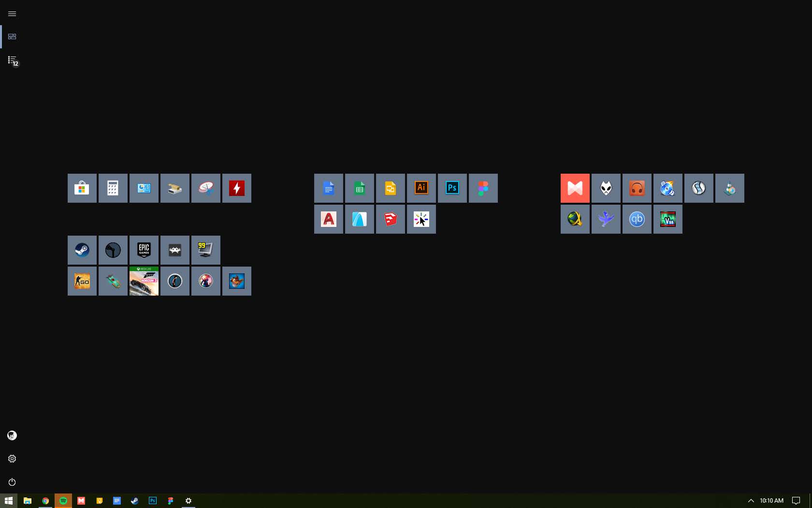The width and height of the screenshot is (812, 508).
Task: Open the Steam tile in Start
Action: pyautogui.click(x=82, y=250)
